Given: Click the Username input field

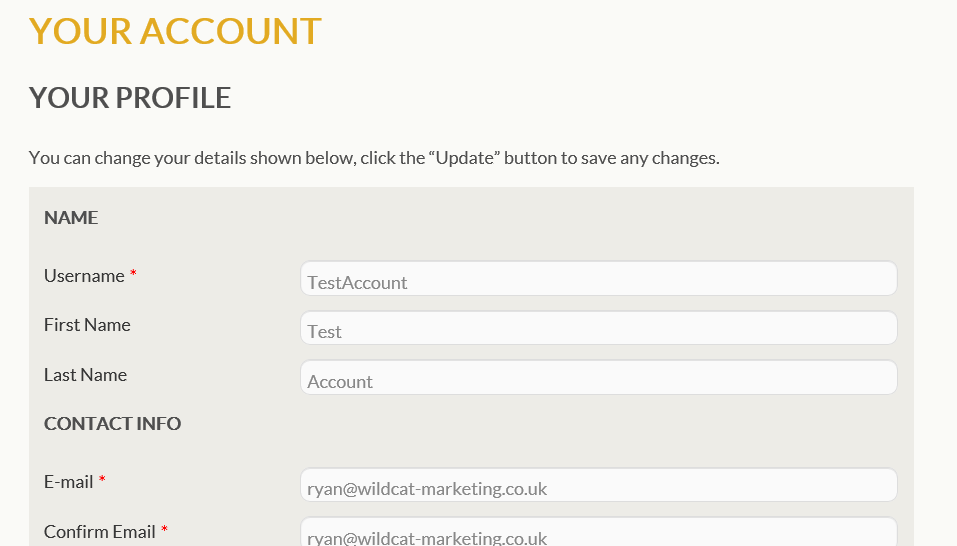Looking at the screenshot, I should pyautogui.click(x=598, y=279).
